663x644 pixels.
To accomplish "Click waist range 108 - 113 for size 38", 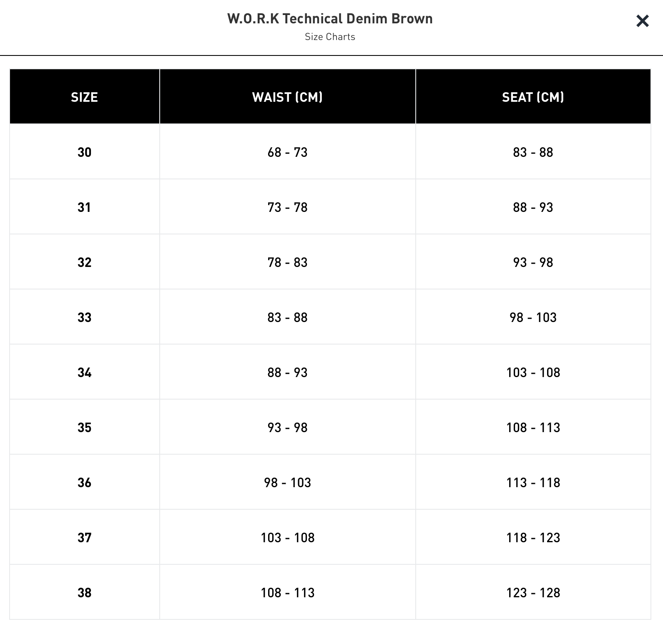I will point(287,593).
